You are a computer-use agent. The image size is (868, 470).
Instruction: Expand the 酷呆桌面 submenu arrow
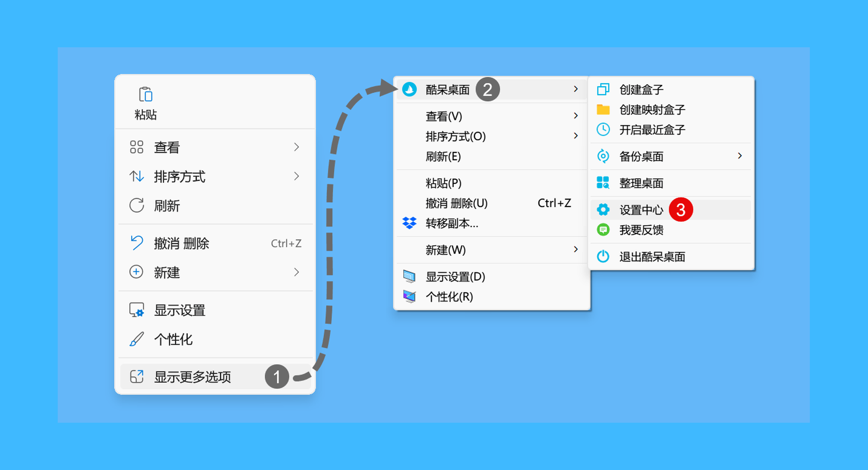576,89
